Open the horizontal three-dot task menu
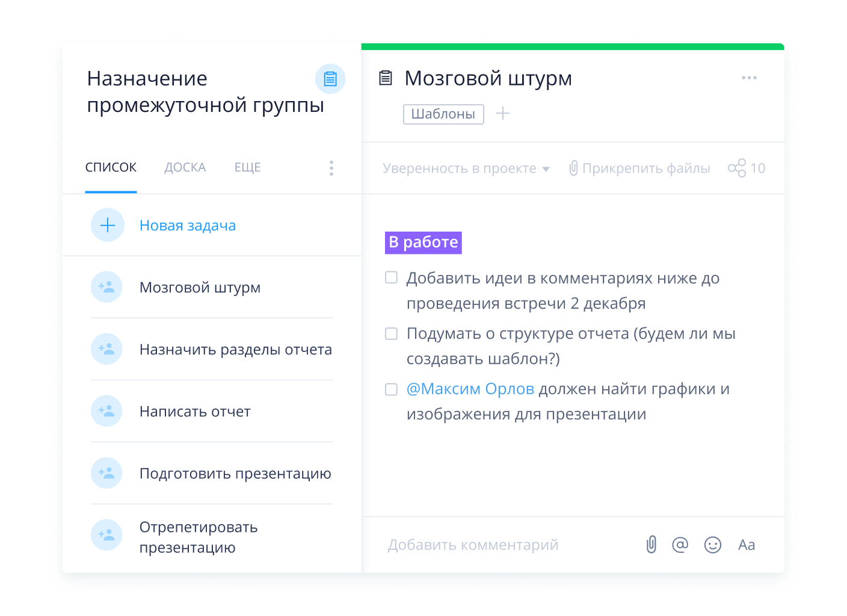The height and width of the screenshot is (616, 847). pyautogui.click(x=749, y=78)
